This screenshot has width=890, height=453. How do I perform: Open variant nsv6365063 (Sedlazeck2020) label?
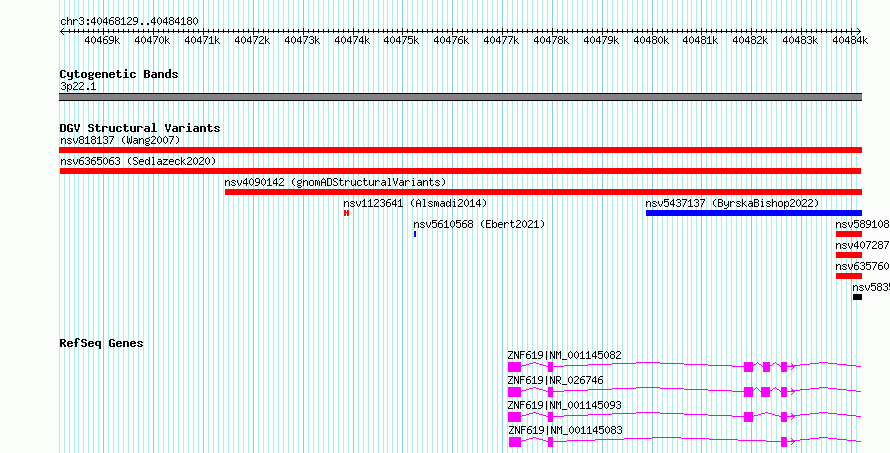click(138, 161)
